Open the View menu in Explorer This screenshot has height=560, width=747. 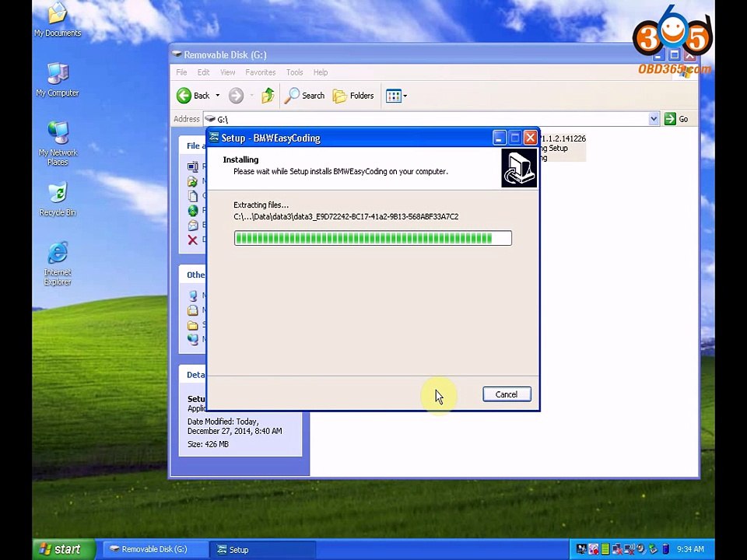click(x=228, y=72)
